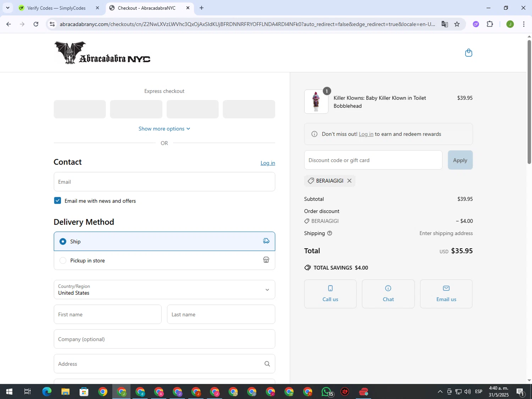
Task: Click the ESP language indicator
Action: tap(479, 392)
